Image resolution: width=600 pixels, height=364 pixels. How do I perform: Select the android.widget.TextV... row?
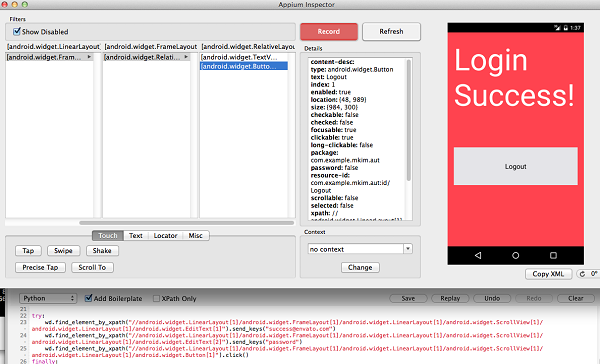pyautogui.click(x=244, y=57)
